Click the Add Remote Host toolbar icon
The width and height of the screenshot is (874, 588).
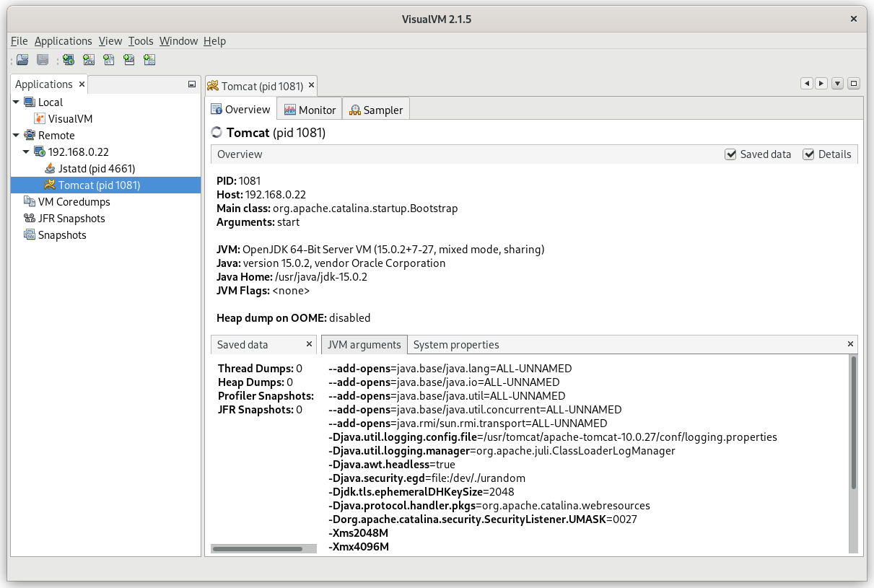click(x=68, y=60)
